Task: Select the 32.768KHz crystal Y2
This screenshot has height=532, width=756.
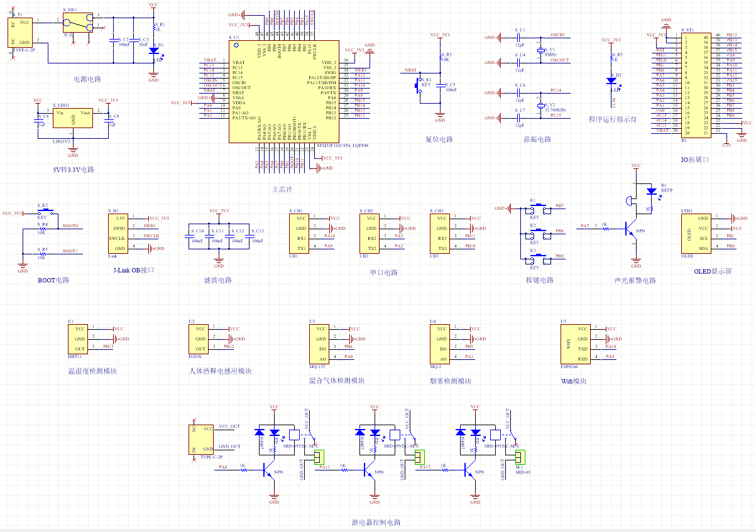Action: 540,104
